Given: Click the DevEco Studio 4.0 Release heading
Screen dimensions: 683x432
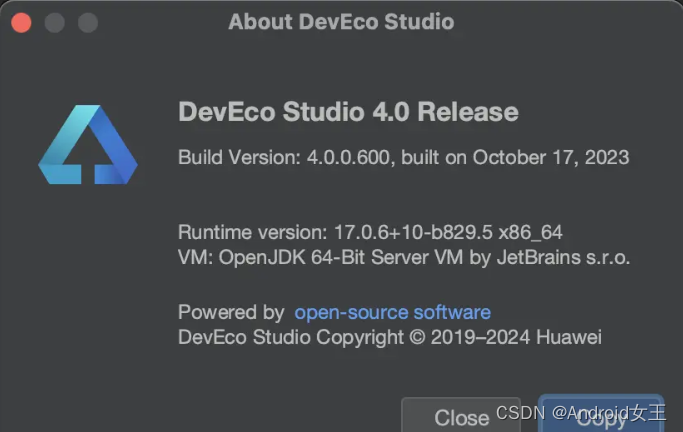Looking at the screenshot, I should point(348,112).
